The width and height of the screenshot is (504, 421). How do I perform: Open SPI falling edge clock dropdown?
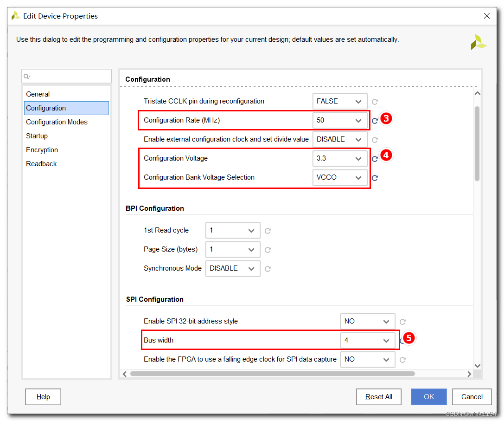click(368, 359)
